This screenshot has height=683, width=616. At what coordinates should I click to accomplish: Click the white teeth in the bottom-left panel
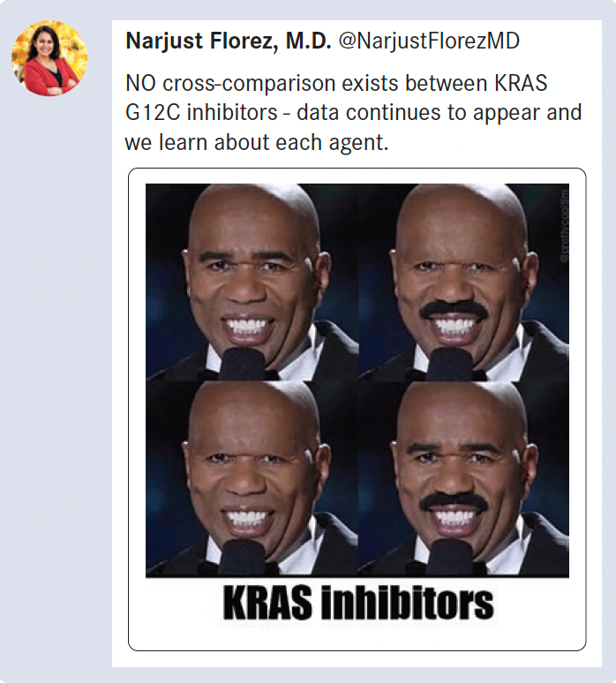click(245, 519)
